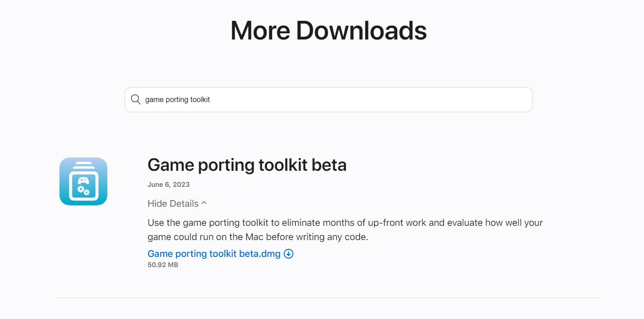The image size is (644, 319).
Task: Click the More Downloads page title
Action: coord(328,30)
